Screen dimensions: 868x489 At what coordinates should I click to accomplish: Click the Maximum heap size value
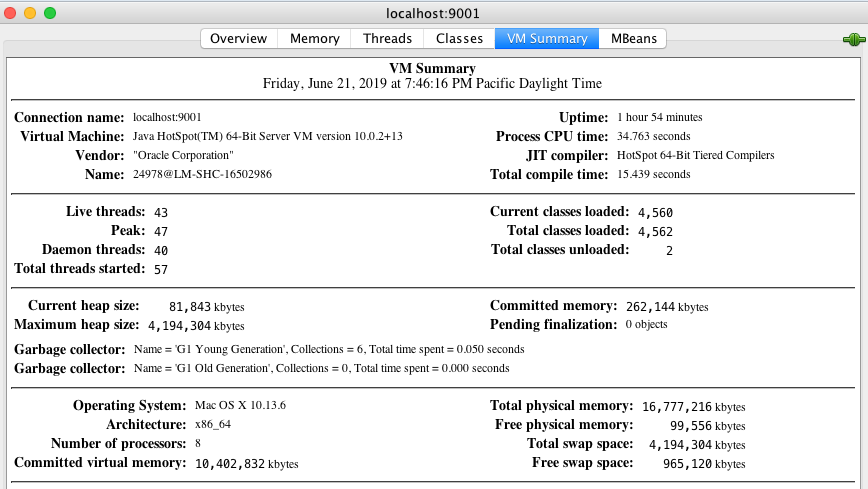(196, 326)
